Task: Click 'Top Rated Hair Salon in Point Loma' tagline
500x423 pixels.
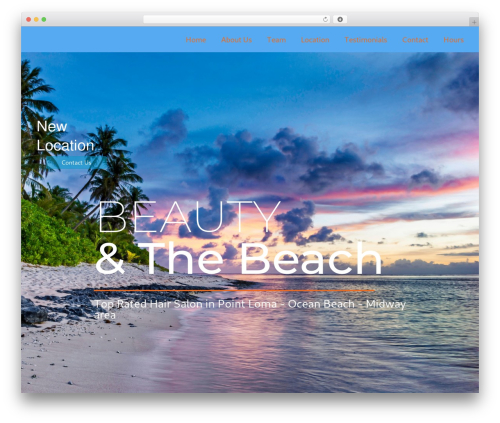Action: point(250,309)
